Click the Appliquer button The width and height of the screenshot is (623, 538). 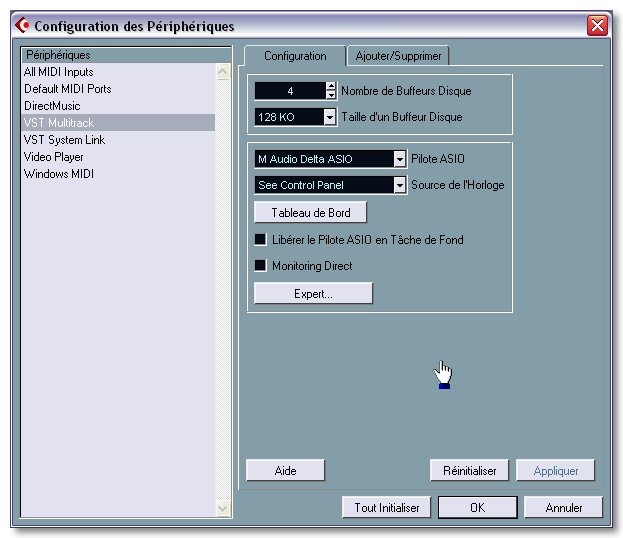click(555, 471)
